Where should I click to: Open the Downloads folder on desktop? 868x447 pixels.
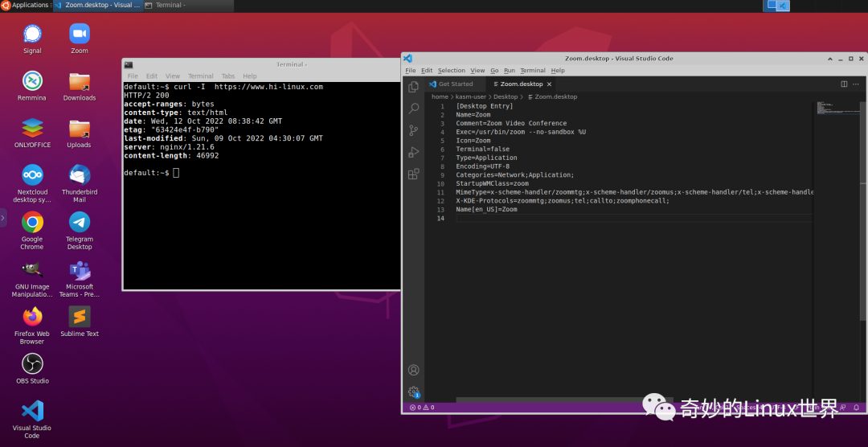pyautogui.click(x=79, y=86)
